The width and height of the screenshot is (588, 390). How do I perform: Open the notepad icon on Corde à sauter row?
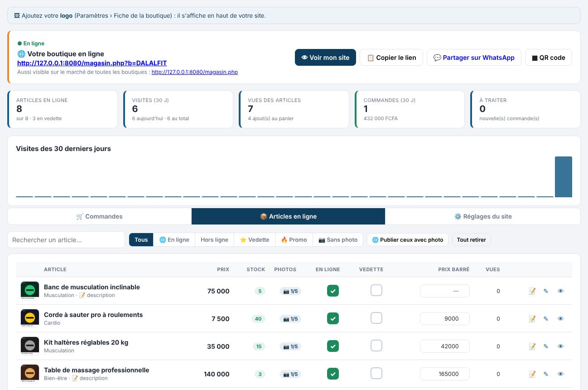(532, 319)
